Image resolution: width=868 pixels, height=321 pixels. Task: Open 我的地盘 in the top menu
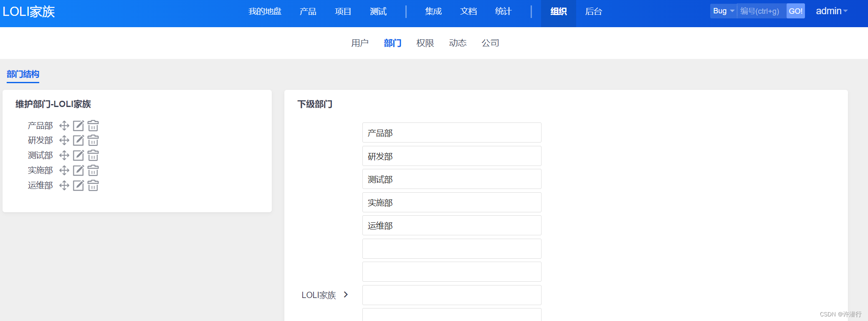coord(265,12)
